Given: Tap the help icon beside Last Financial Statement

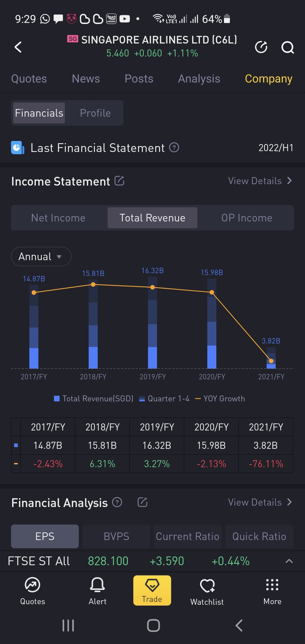Looking at the screenshot, I should (x=174, y=147).
